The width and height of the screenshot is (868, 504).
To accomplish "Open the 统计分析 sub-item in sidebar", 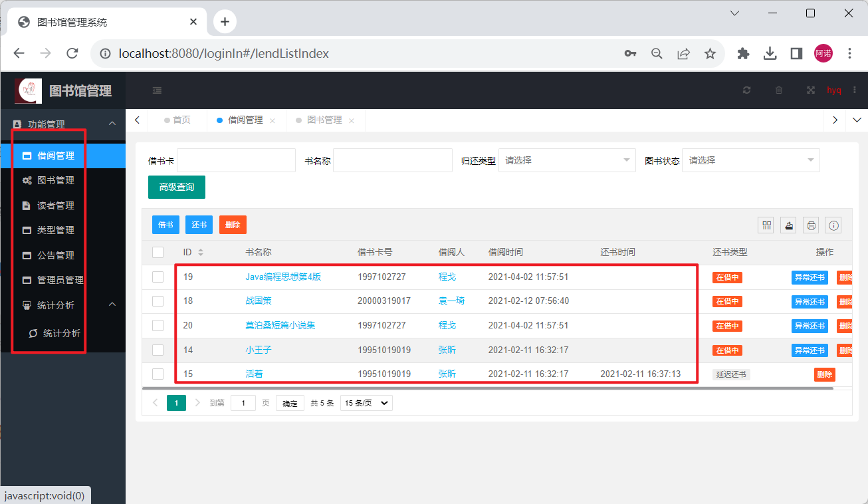I will tap(63, 333).
